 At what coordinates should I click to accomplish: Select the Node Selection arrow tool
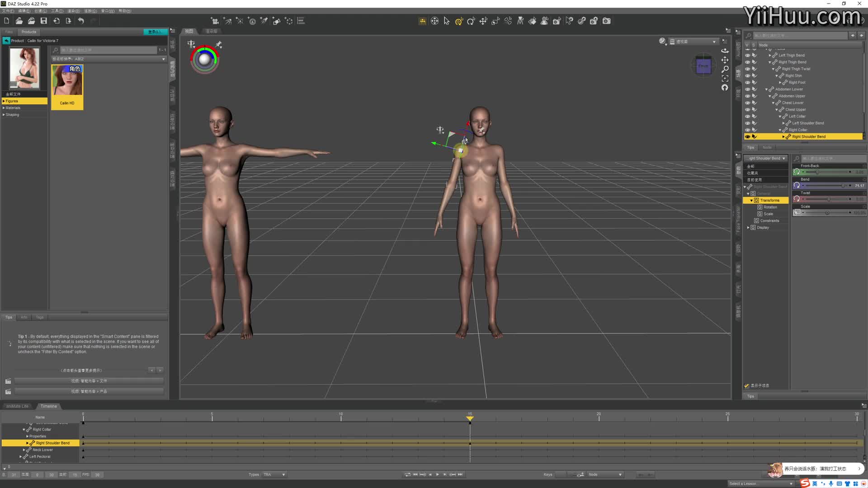coord(447,21)
